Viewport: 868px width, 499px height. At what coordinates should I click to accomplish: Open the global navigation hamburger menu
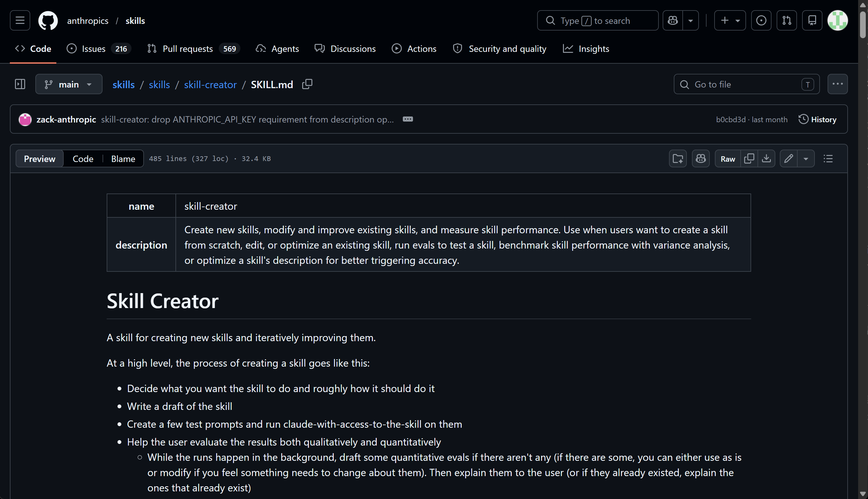tap(20, 21)
